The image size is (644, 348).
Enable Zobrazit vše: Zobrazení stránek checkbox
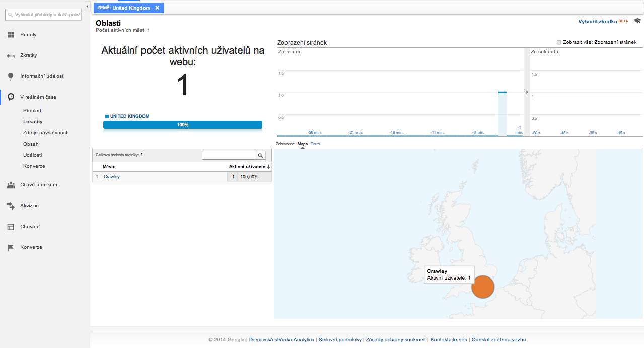559,43
